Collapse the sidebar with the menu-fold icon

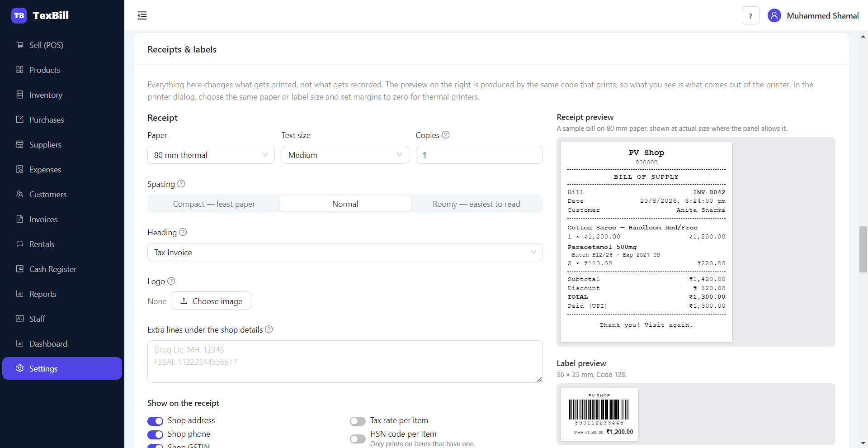tap(142, 15)
